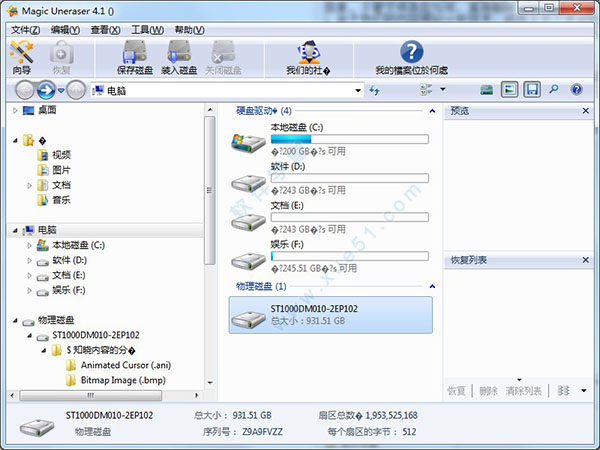600x450 pixels.
Task: Select 视频 (Videos) folder in tree
Action: [54, 155]
